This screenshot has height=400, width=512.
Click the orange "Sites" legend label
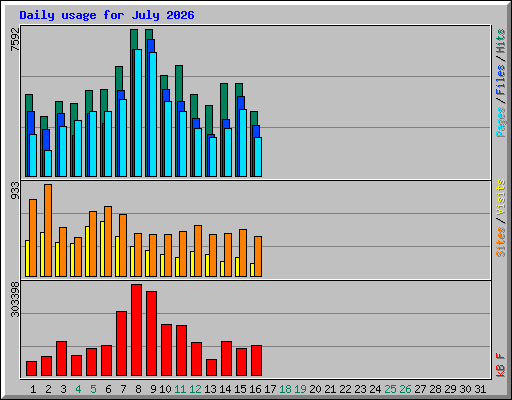click(x=501, y=242)
